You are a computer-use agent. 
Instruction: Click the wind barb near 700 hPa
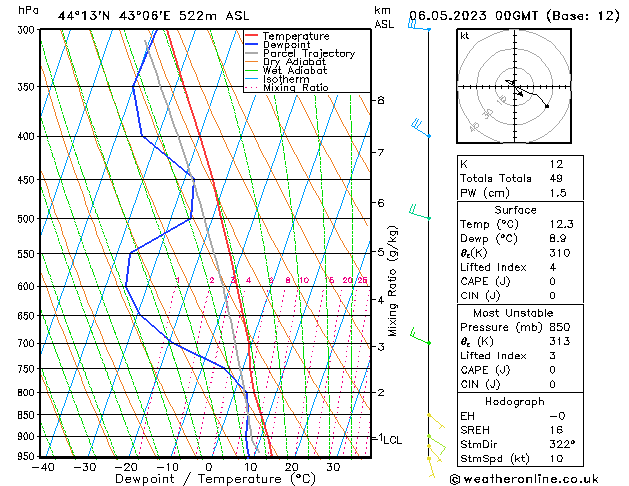click(418, 338)
